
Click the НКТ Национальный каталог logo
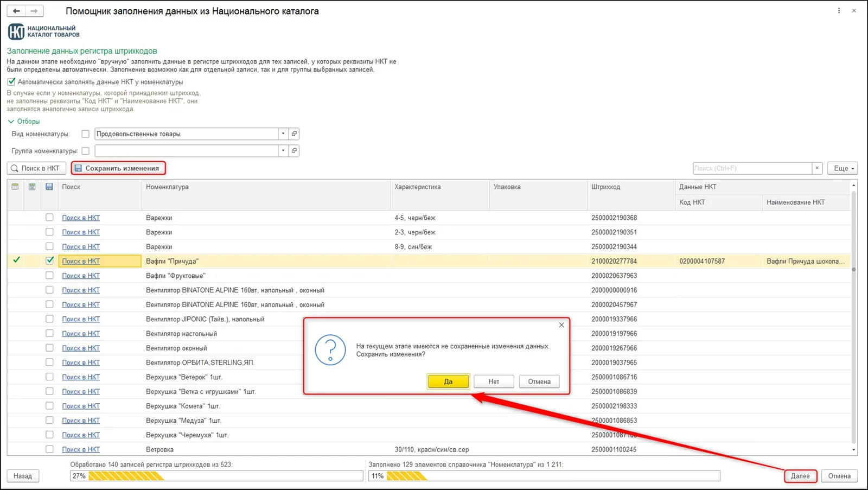(x=44, y=31)
